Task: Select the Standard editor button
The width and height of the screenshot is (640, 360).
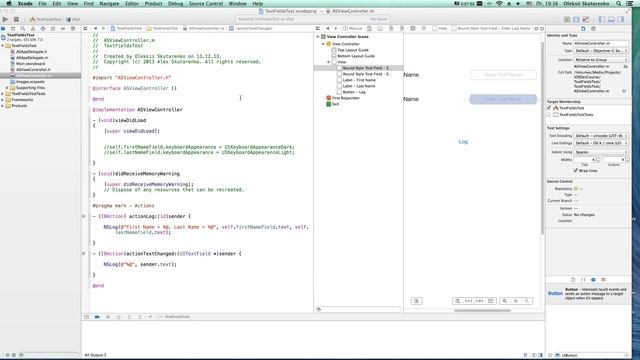Action: pyautogui.click(x=567, y=19)
